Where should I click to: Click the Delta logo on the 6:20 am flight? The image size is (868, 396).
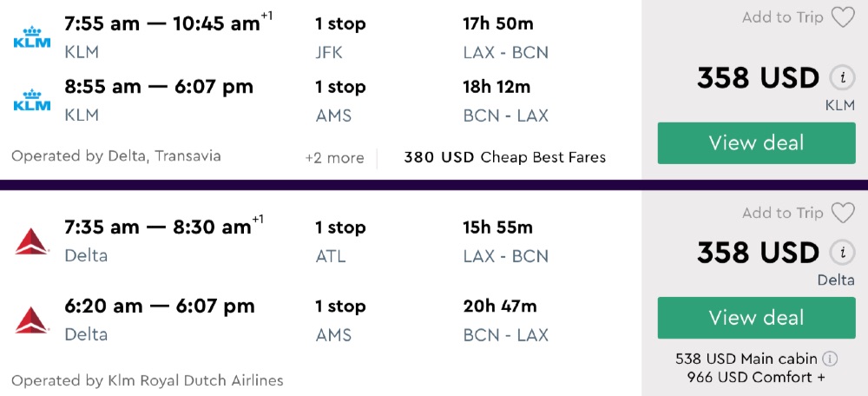point(32,320)
